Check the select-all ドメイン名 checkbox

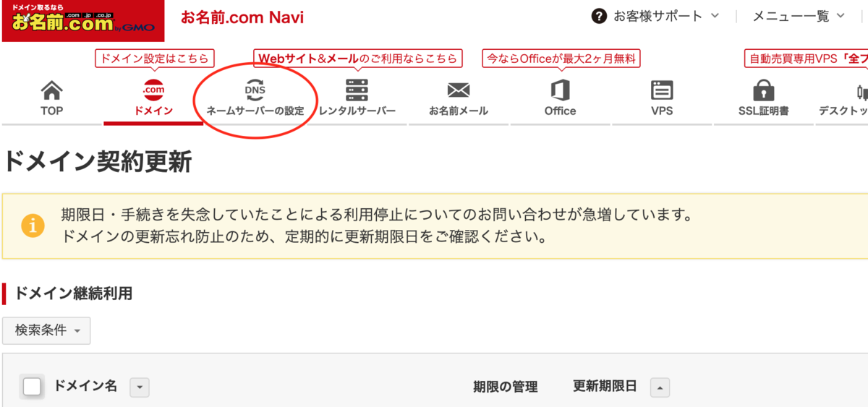[x=33, y=387]
